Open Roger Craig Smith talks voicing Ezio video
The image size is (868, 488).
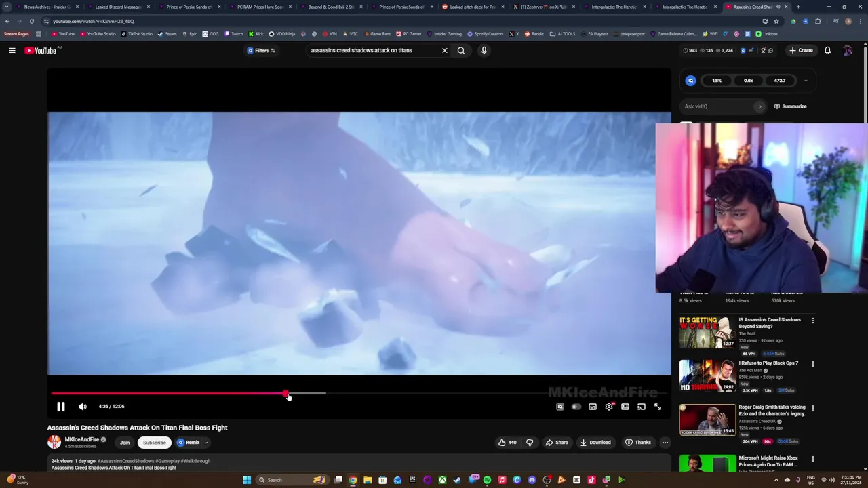coord(707,420)
